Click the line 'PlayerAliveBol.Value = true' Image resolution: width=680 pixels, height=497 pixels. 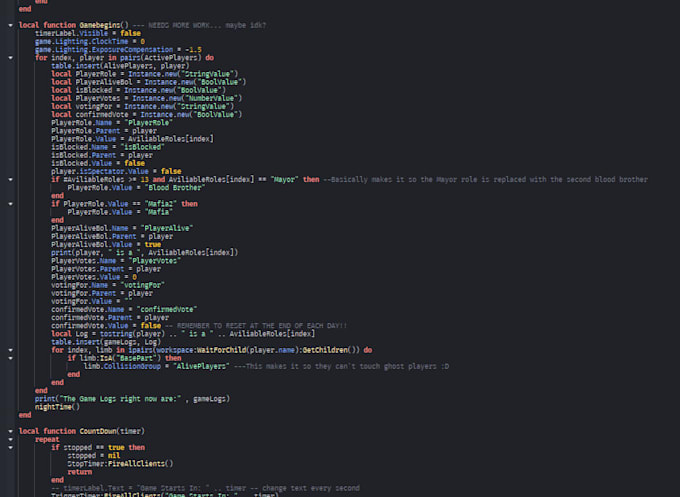tap(106, 245)
